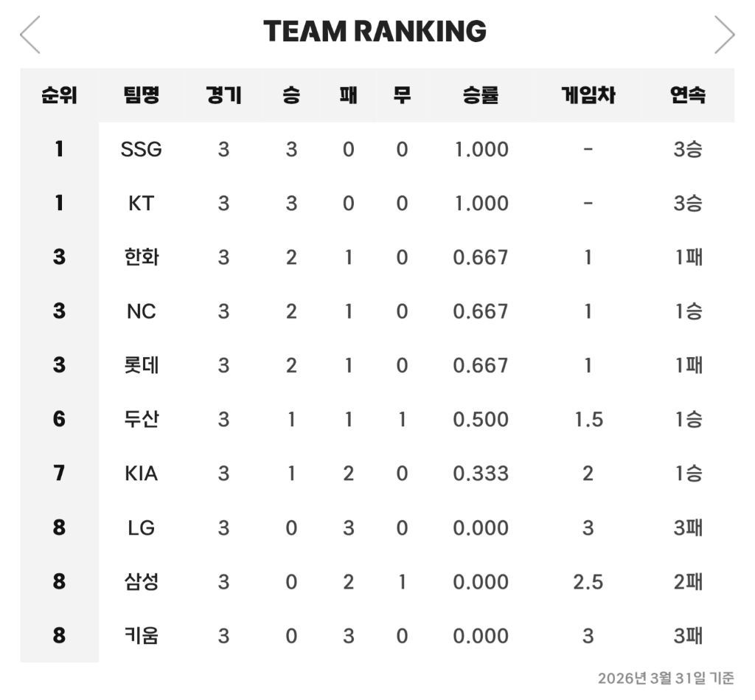755x700 pixels.
Task: Click the 롯데 team name
Action: click(141, 365)
